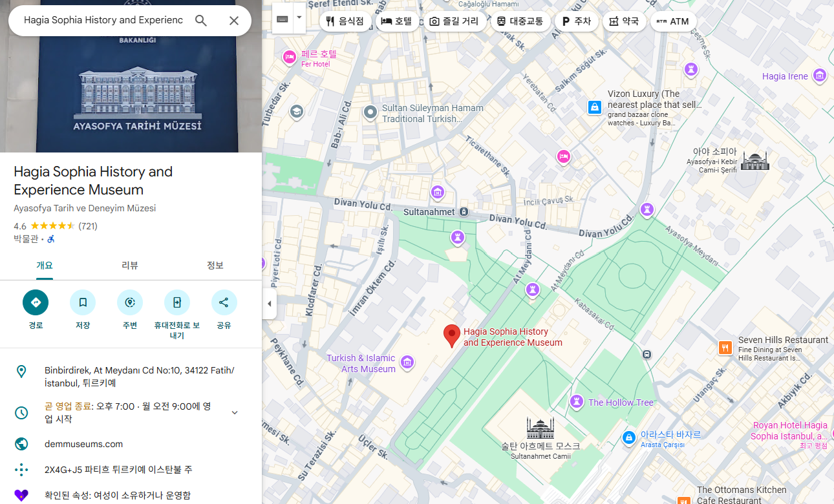Collapse the side panel arrow
Screen dimensions: 834x504
click(270, 304)
